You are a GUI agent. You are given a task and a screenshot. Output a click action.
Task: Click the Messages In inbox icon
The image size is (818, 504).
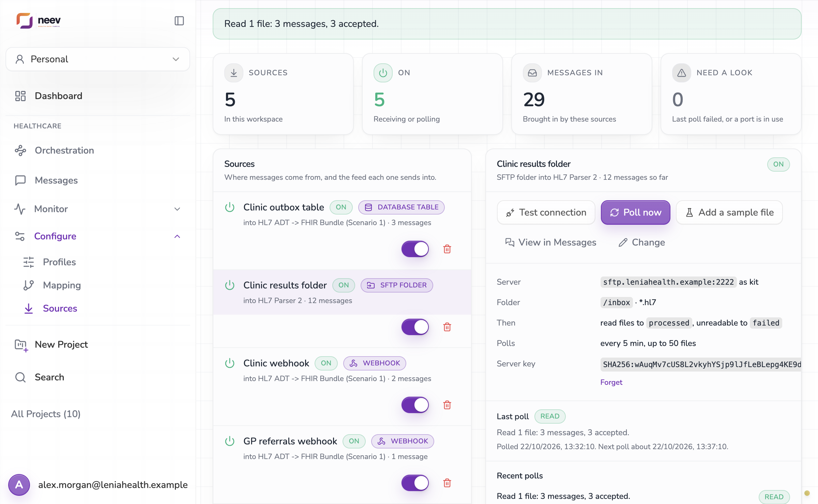pyautogui.click(x=532, y=73)
